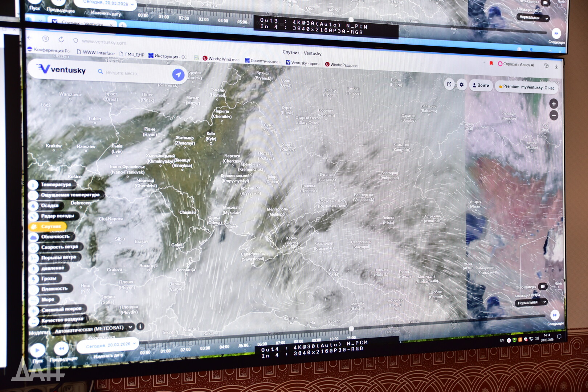Open the model info (i) icon
Viewport: 588px width, 392px height.
pyautogui.click(x=140, y=326)
